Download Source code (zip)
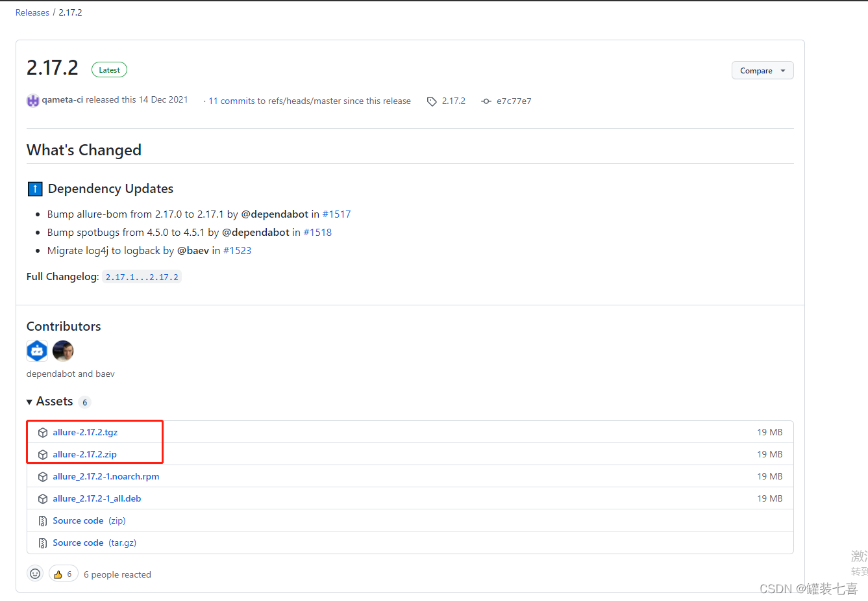This screenshot has width=868, height=601. click(x=89, y=521)
